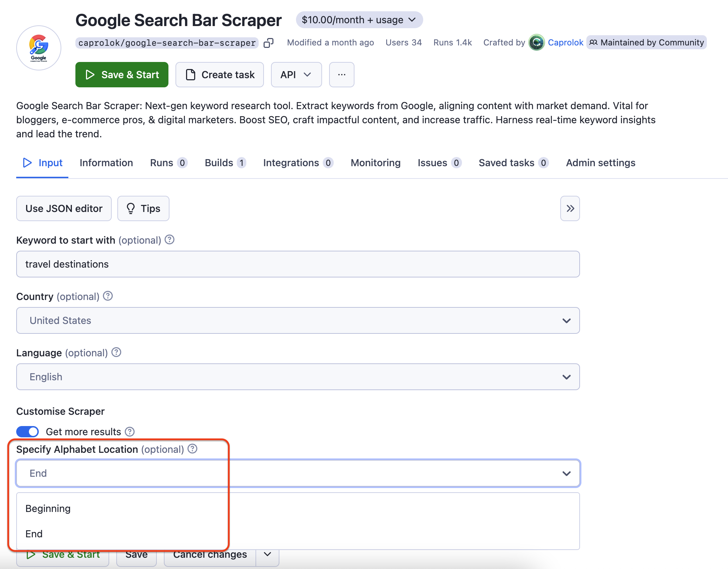728x569 pixels.
Task: Collapse side panel with double-chevron button
Action: (x=570, y=208)
